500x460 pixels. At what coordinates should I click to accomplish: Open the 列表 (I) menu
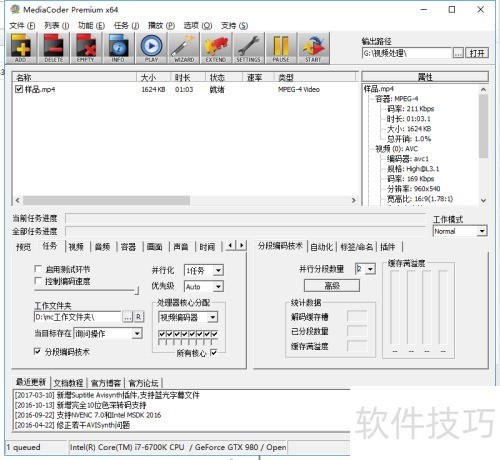pos(57,25)
